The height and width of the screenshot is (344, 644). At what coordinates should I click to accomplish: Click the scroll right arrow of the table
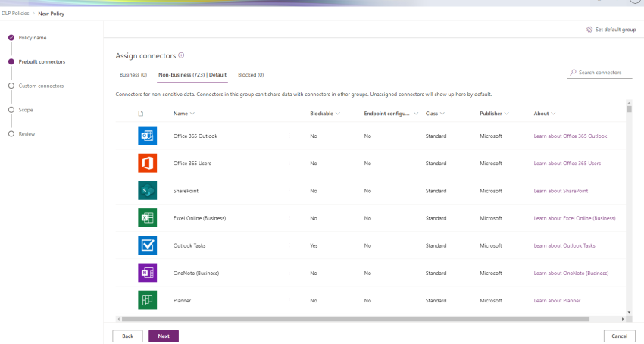tap(623, 319)
